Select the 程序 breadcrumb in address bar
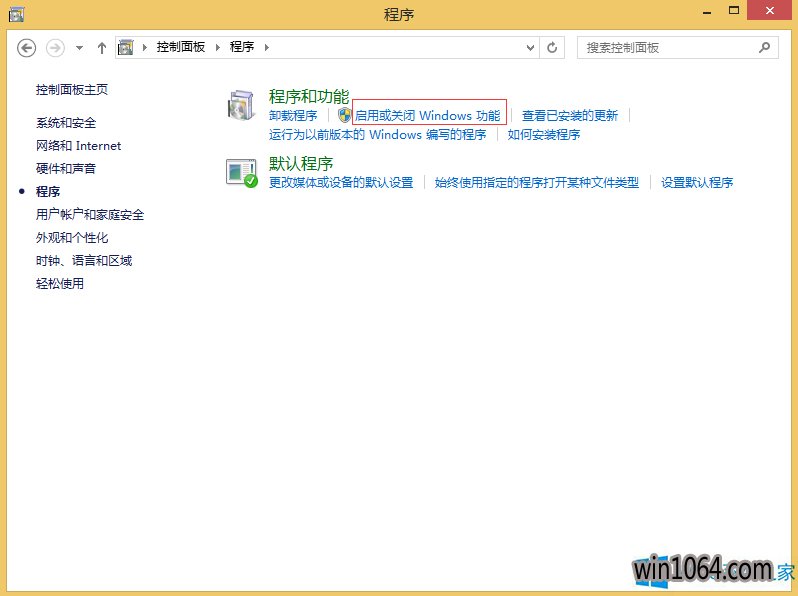 click(x=242, y=47)
